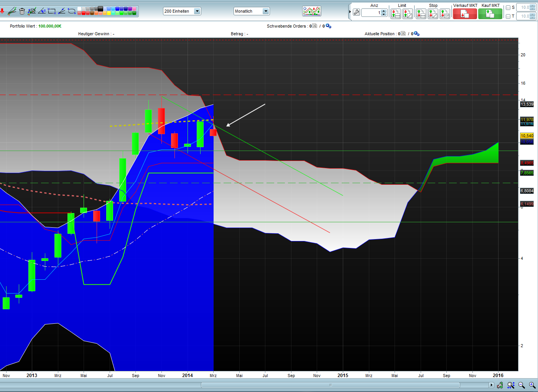Viewport: 538px width, 392px height.
Task: Pick the pink color swatch
Action: (134, 9)
